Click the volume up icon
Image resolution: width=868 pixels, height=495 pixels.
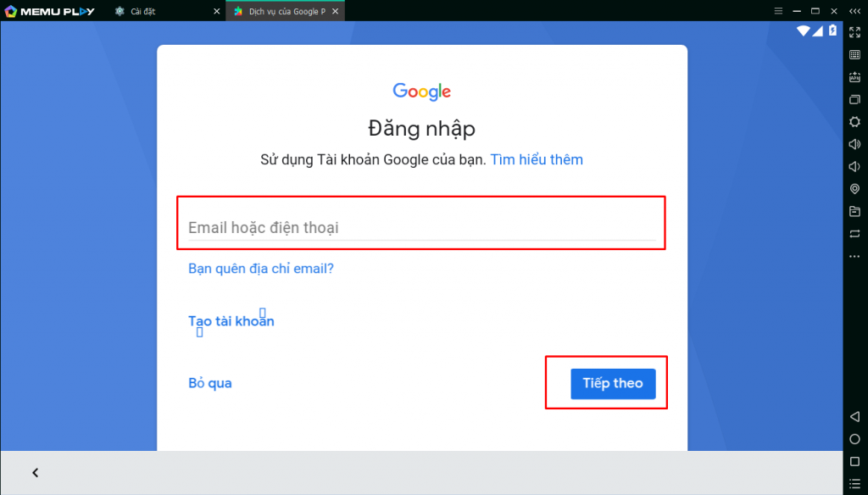click(x=854, y=144)
